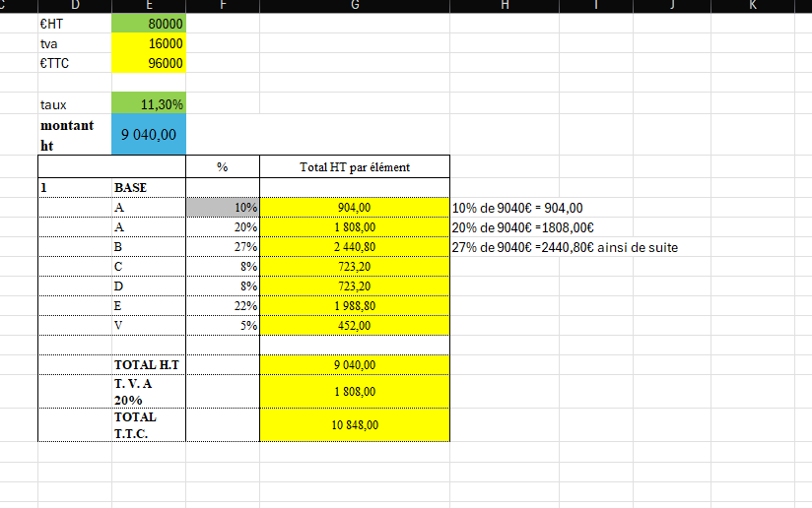Screen dimensions: 812x508
Task: Select the 904,00 yellow cell
Action: 355,208
